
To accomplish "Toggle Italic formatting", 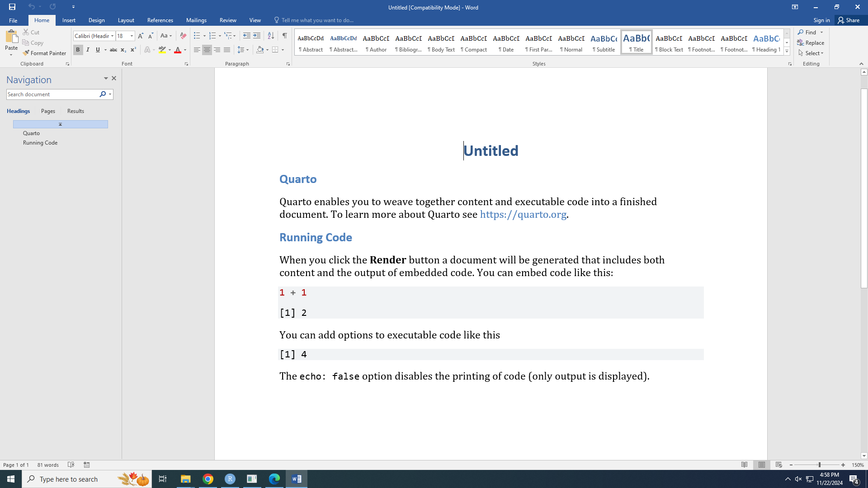I will tap(88, 50).
